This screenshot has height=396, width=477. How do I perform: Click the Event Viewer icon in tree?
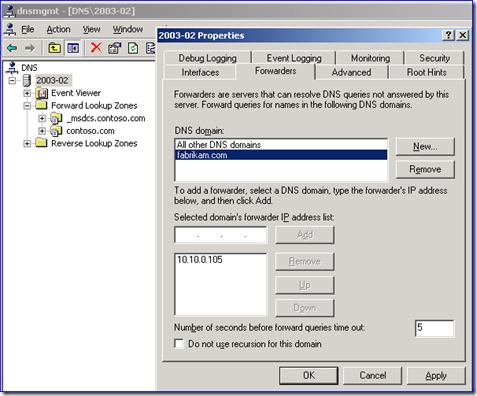[42, 93]
